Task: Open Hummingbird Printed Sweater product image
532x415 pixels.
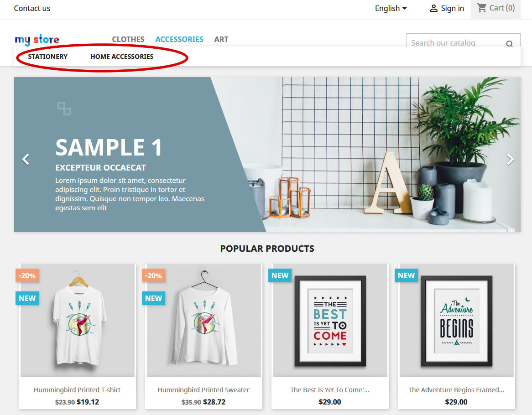Action: (x=203, y=321)
